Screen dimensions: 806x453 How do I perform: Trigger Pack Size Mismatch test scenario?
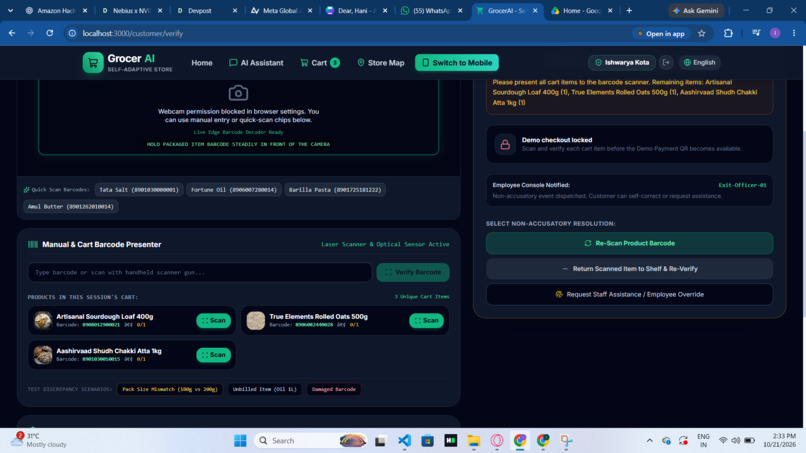coord(170,389)
